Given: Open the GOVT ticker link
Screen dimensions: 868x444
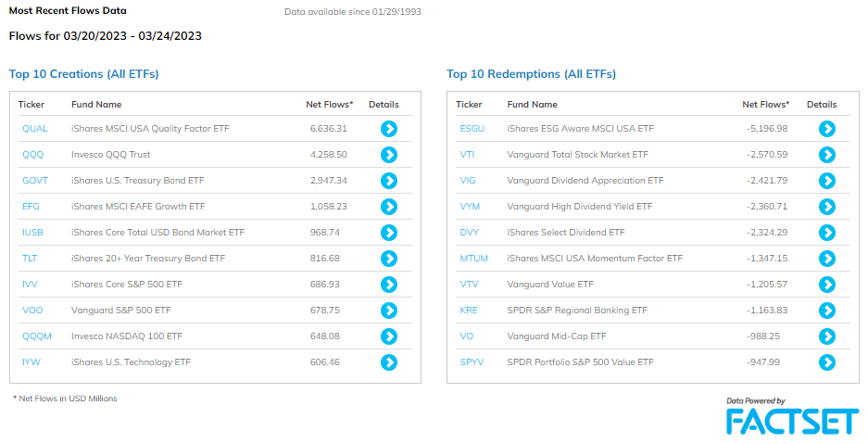Looking at the screenshot, I should 35,181.
